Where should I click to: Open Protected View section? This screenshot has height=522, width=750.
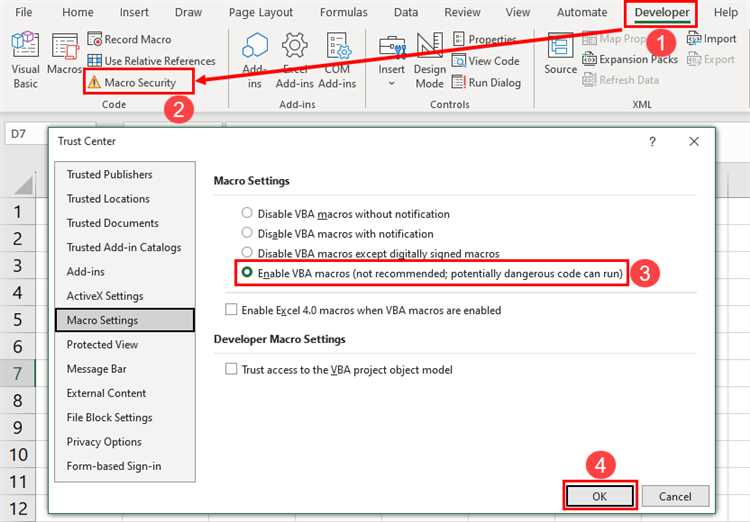[125, 344]
